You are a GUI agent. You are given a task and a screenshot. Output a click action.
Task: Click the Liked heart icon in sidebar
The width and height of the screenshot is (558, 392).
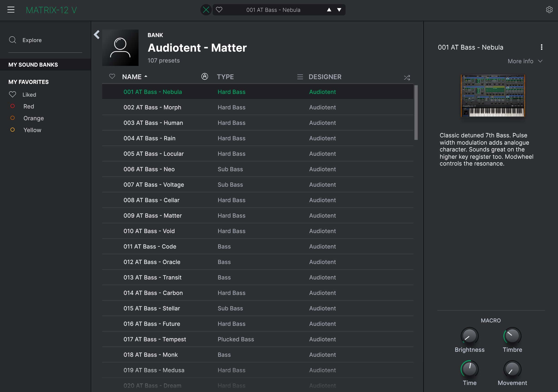(x=12, y=94)
